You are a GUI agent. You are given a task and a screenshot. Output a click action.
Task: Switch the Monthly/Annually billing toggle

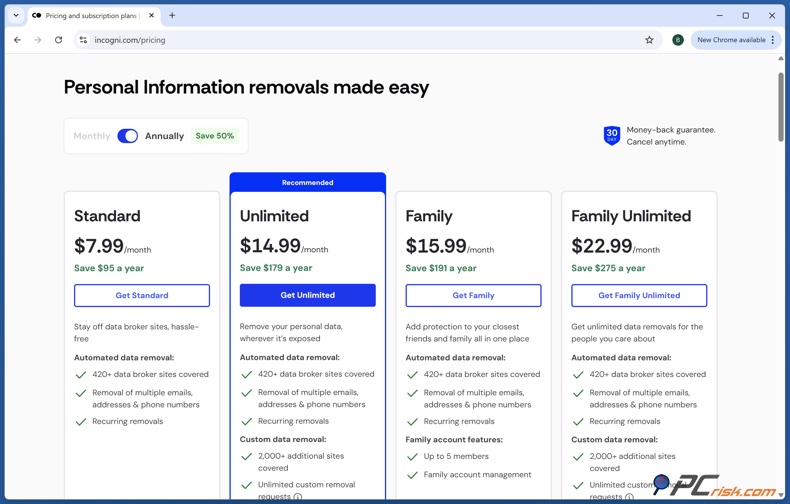click(127, 136)
